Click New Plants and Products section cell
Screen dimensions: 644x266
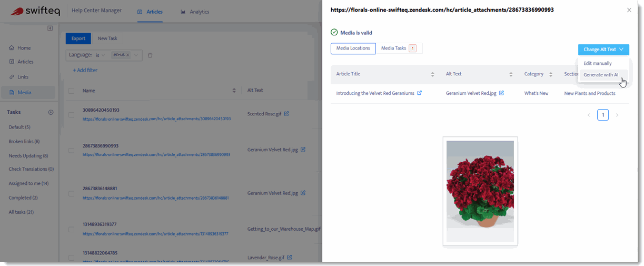590,93
